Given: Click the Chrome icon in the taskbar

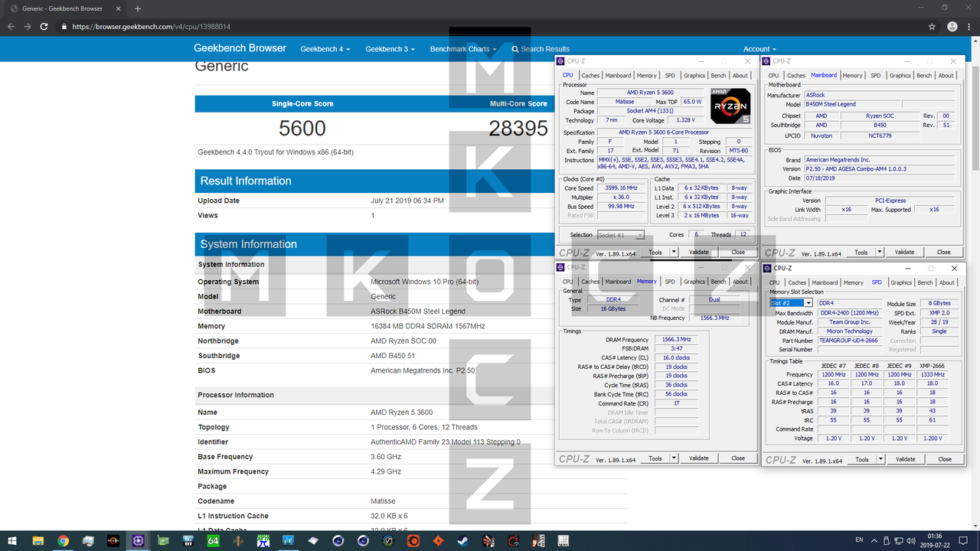Looking at the screenshot, I should coord(63,540).
